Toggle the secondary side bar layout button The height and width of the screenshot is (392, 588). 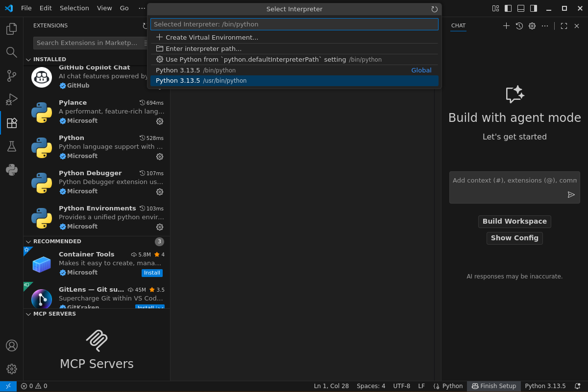[x=534, y=8]
